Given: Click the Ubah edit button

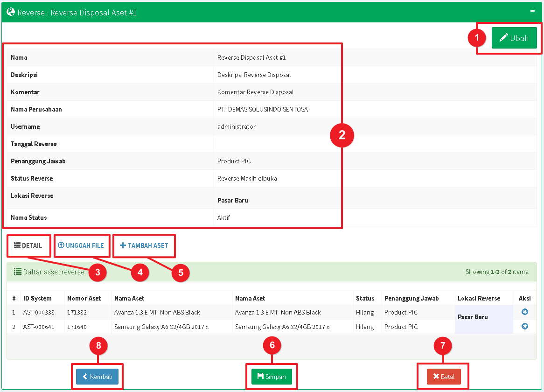Looking at the screenshot, I should (x=514, y=38).
